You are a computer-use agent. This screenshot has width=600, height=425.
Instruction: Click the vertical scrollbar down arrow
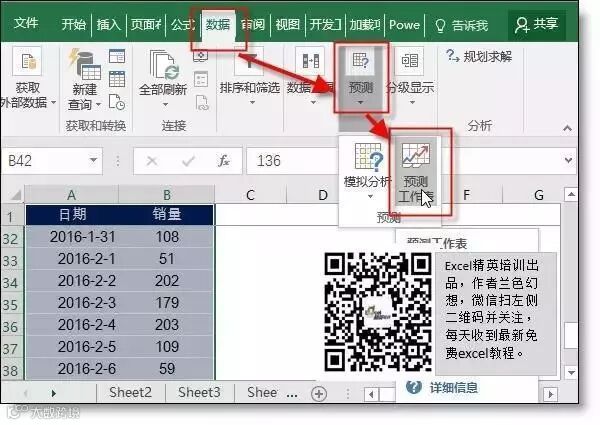(x=571, y=372)
